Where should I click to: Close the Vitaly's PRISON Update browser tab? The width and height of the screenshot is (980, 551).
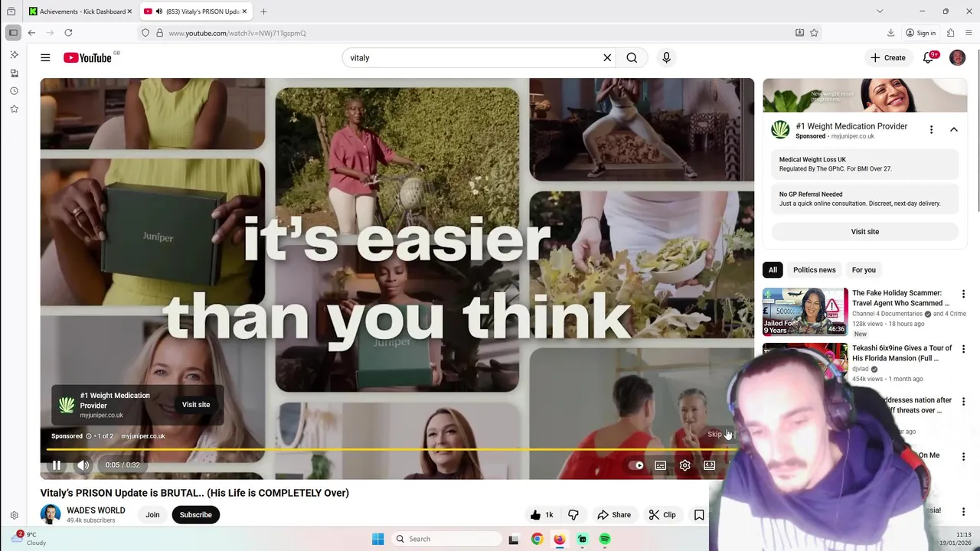[x=244, y=11]
